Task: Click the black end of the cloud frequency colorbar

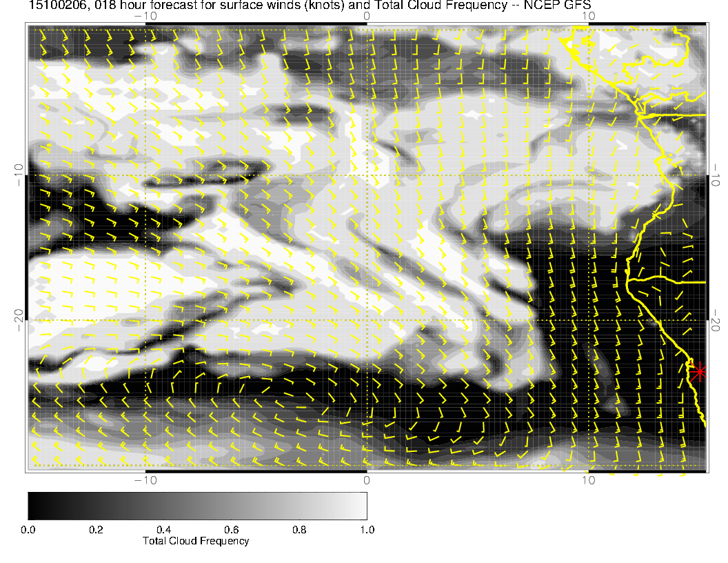Action: 32,505
